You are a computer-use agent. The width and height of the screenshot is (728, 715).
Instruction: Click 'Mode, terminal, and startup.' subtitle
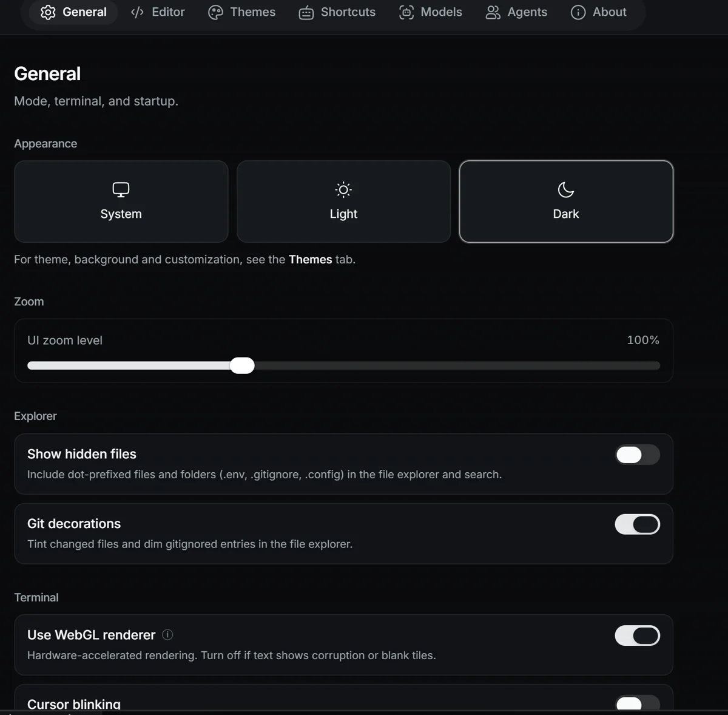pyautogui.click(x=96, y=101)
